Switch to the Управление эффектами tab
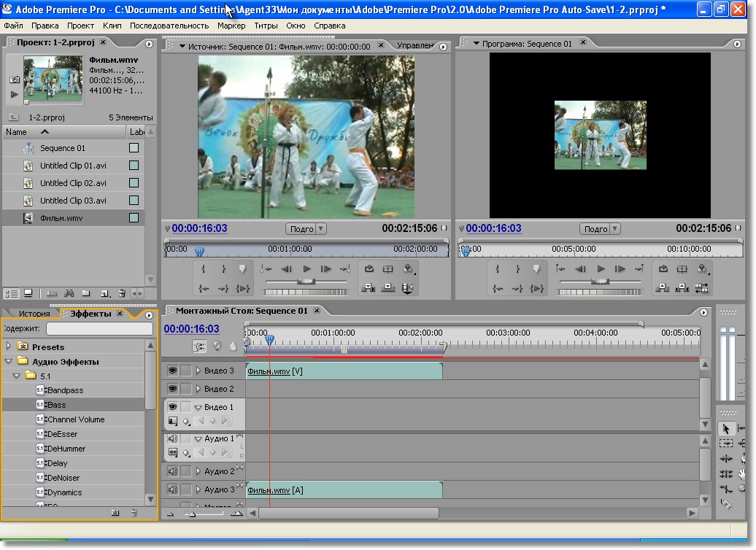Viewport: 756px width, 550px height. pyautogui.click(x=415, y=45)
